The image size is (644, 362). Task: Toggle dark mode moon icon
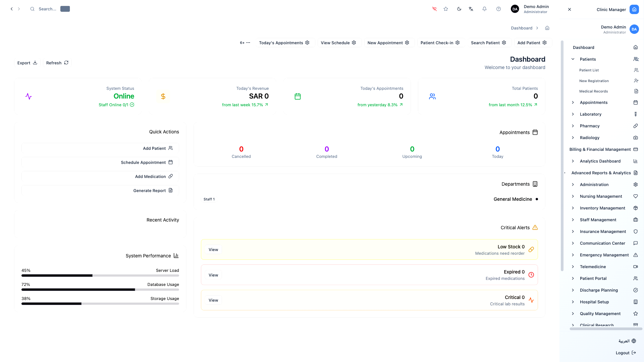(459, 9)
